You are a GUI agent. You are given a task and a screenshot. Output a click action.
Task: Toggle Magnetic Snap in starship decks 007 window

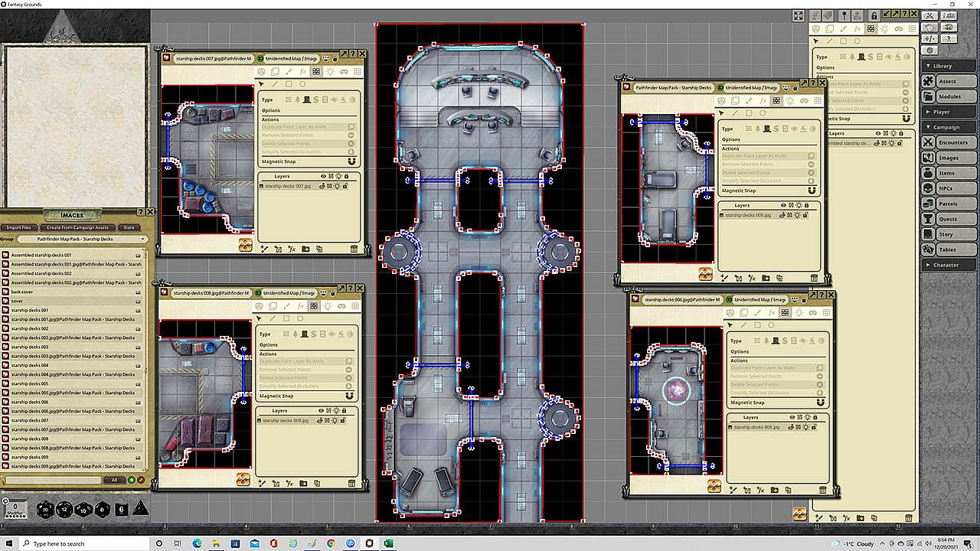coord(351,161)
